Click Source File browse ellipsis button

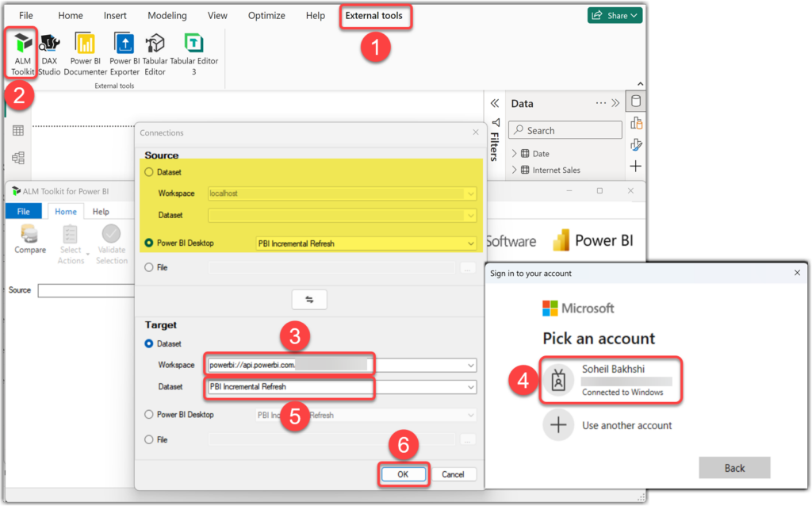tap(467, 268)
